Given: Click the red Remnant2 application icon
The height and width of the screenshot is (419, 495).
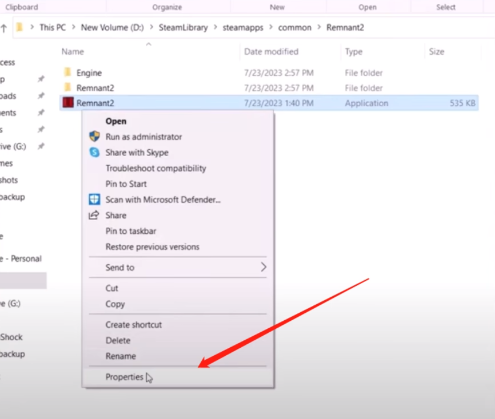Looking at the screenshot, I should 68,103.
